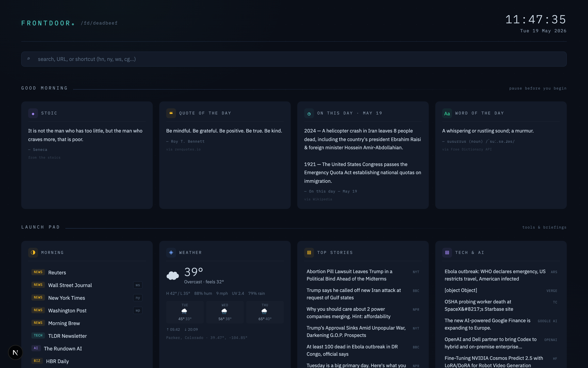
Task: Open Trump Iran attack called off story
Action: (363, 294)
